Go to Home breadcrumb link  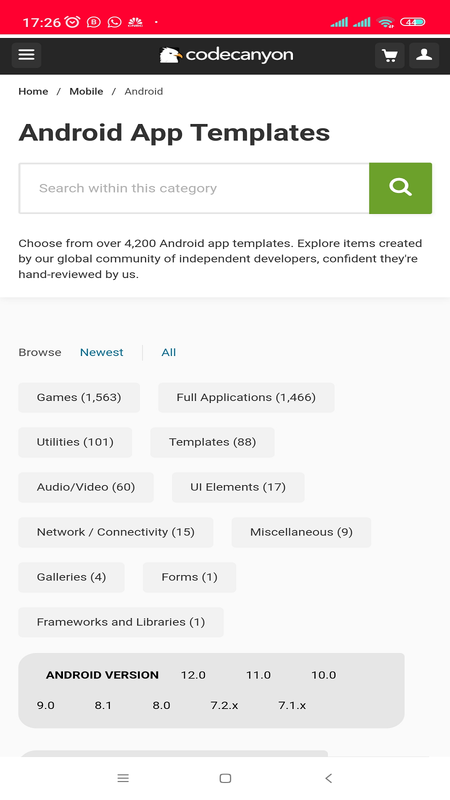point(33,91)
